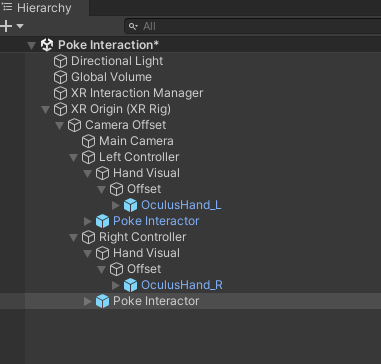
Task: Click the plus icon to create object
Action: click(6, 26)
